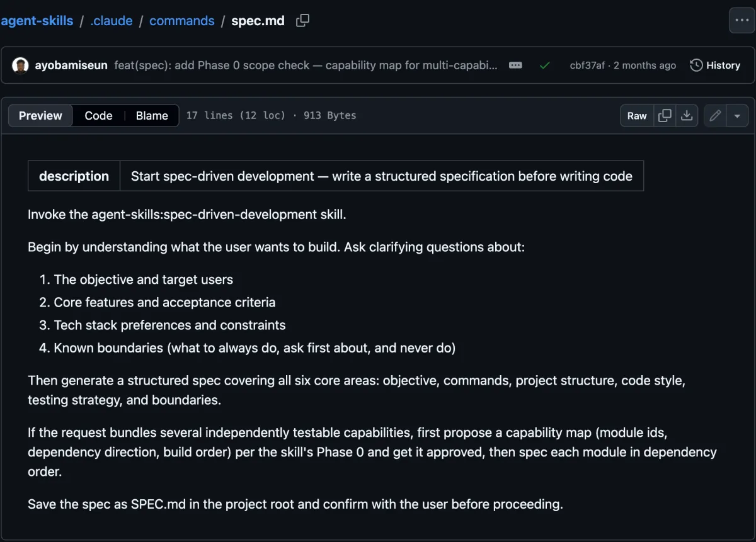Open the ayobamiseun author profile
This screenshot has height=542, width=756.
tap(71, 65)
